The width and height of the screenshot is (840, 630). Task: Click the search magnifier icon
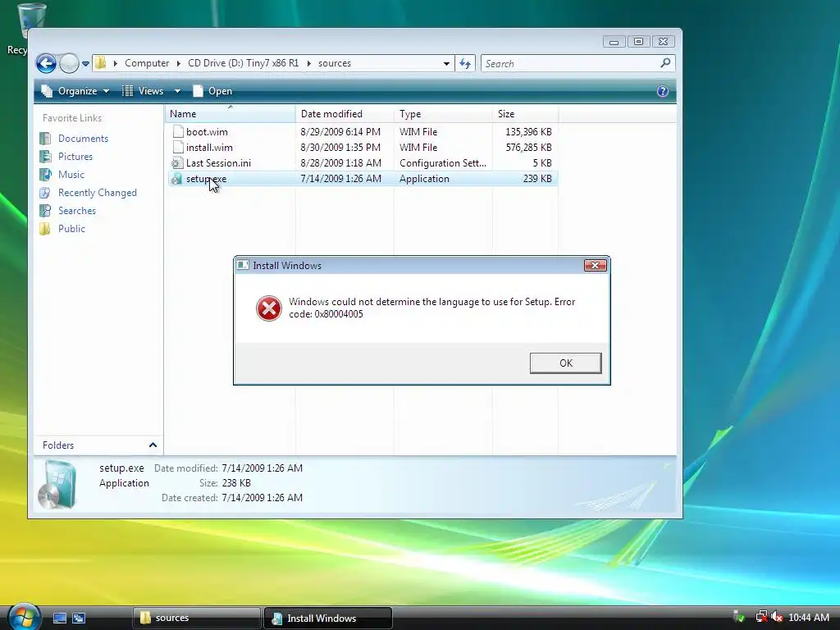(665, 63)
